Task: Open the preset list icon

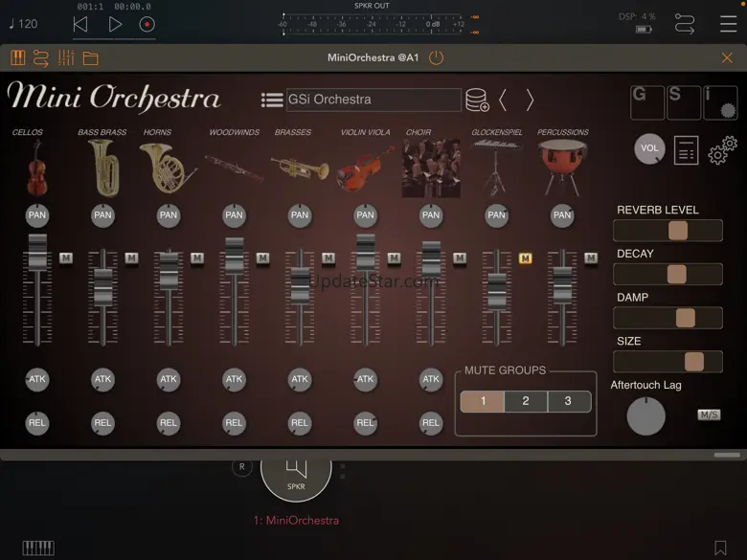Action: click(272, 100)
